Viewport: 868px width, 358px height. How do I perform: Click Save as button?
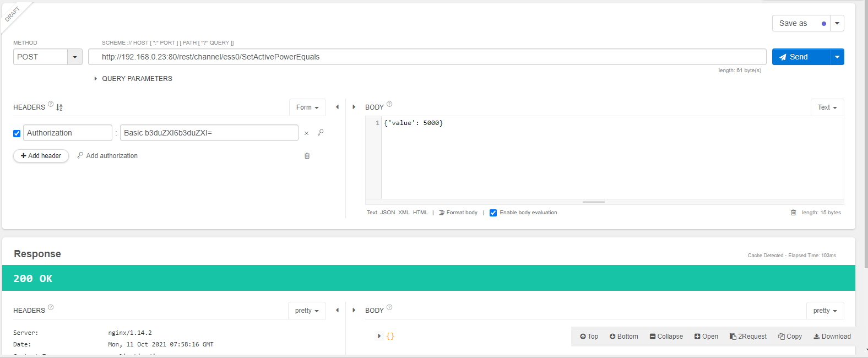801,23
